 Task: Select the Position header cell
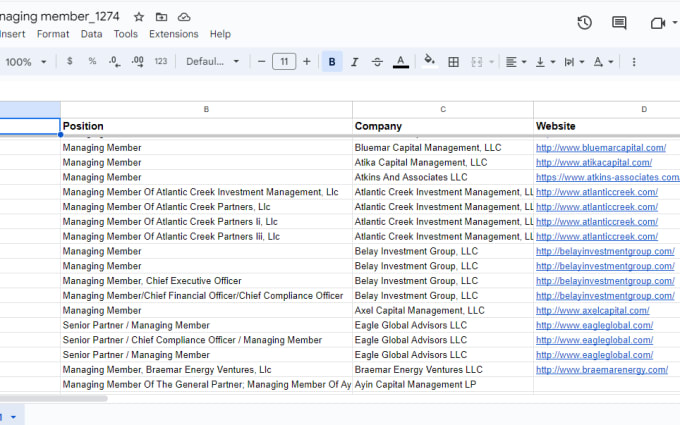206,126
